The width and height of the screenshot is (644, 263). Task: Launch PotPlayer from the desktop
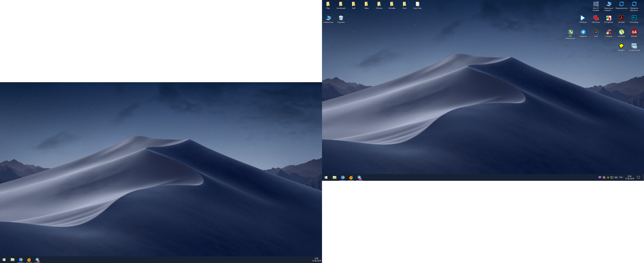583,19
